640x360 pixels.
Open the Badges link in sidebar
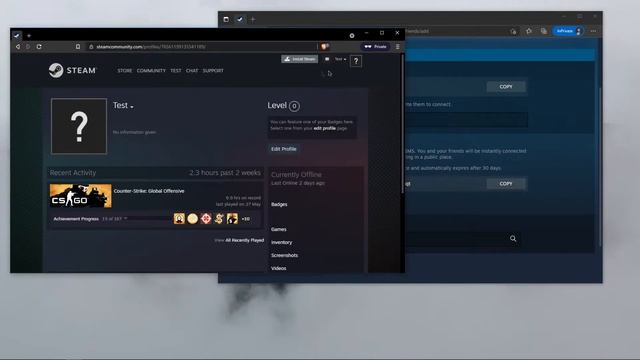(x=279, y=204)
